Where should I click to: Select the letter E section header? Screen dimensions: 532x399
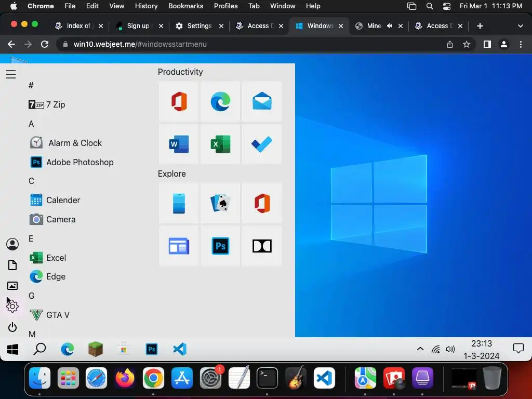(x=31, y=238)
